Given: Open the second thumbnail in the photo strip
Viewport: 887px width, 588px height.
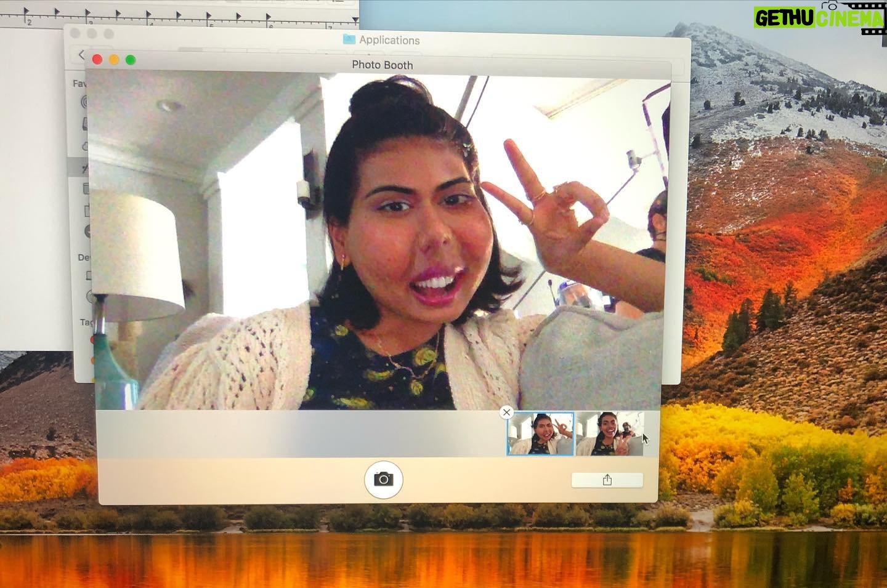Looking at the screenshot, I should click(x=609, y=434).
